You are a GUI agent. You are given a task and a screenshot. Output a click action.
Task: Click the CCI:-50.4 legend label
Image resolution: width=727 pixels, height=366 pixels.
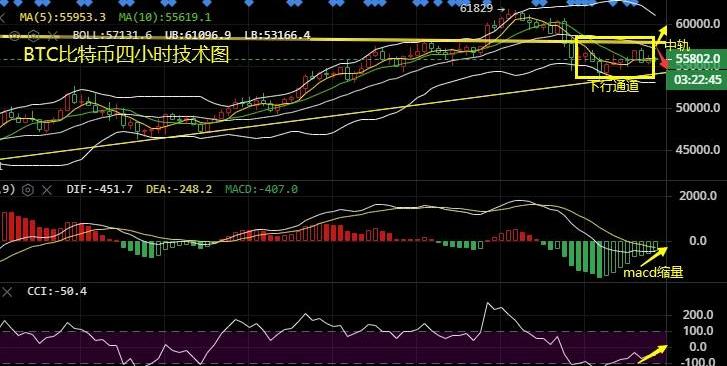coord(57,291)
